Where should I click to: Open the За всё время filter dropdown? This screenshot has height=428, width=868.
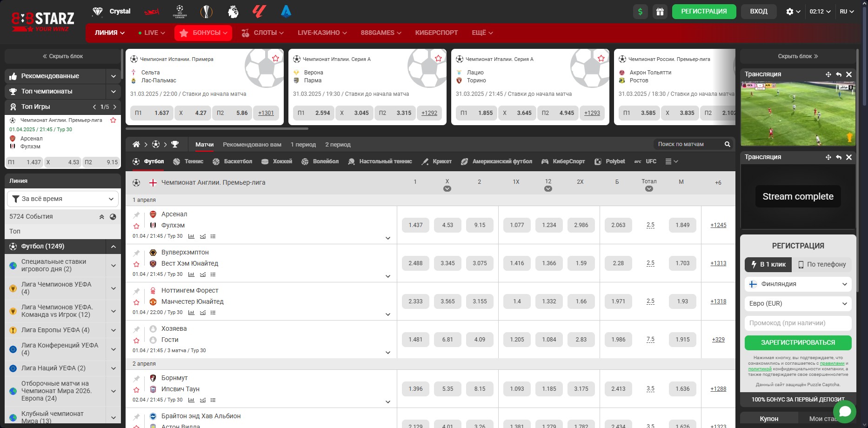(63, 199)
